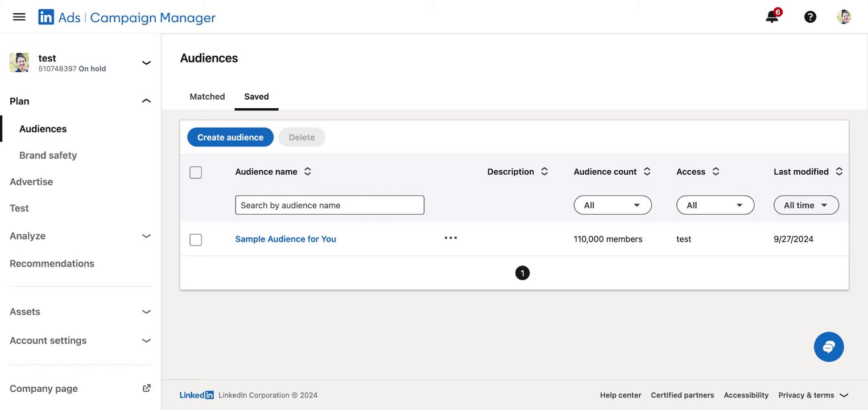This screenshot has width=868, height=410.
Task: Click the Search by audience name field
Action: coord(329,205)
